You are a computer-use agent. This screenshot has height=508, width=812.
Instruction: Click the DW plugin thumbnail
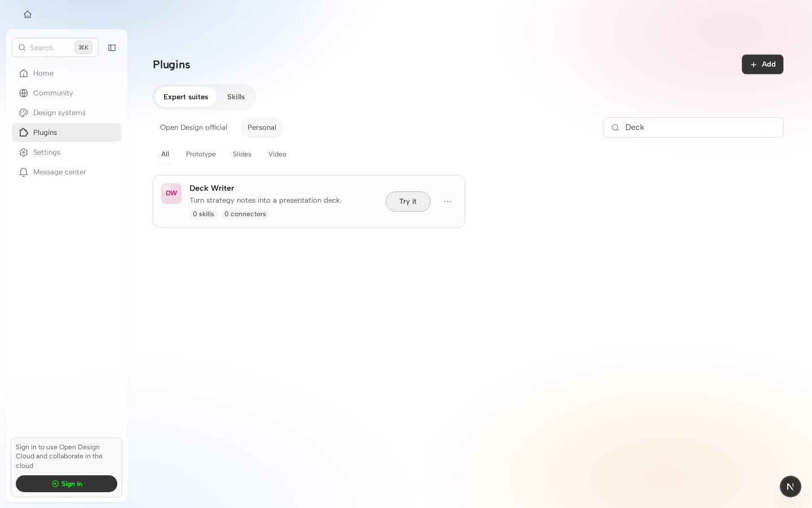click(x=171, y=194)
